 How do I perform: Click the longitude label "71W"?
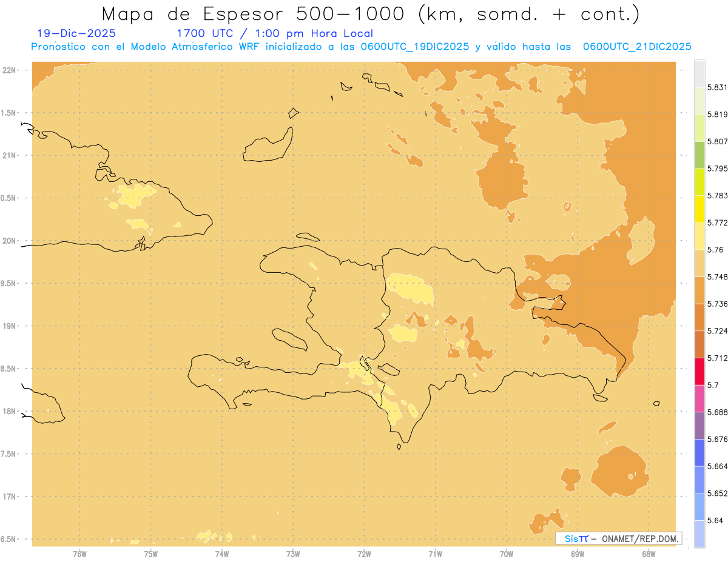[x=435, y=554]
